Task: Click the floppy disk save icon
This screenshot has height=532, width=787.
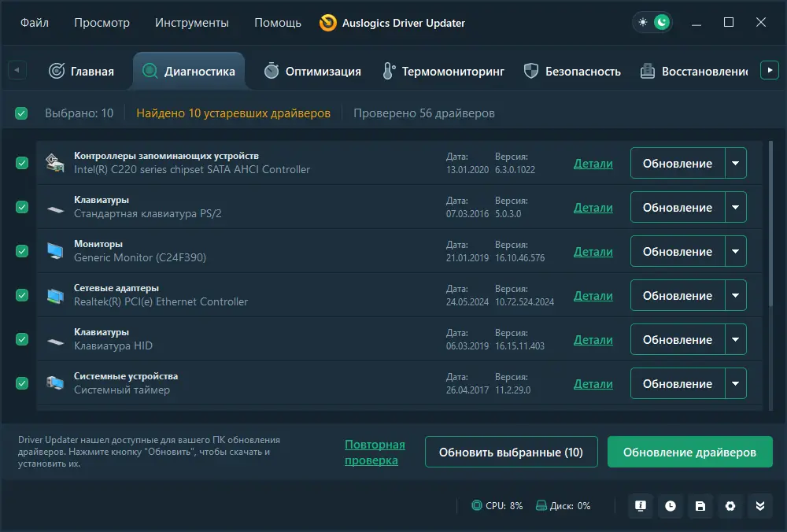Action: pyautogui.click(x=700, y=506)
